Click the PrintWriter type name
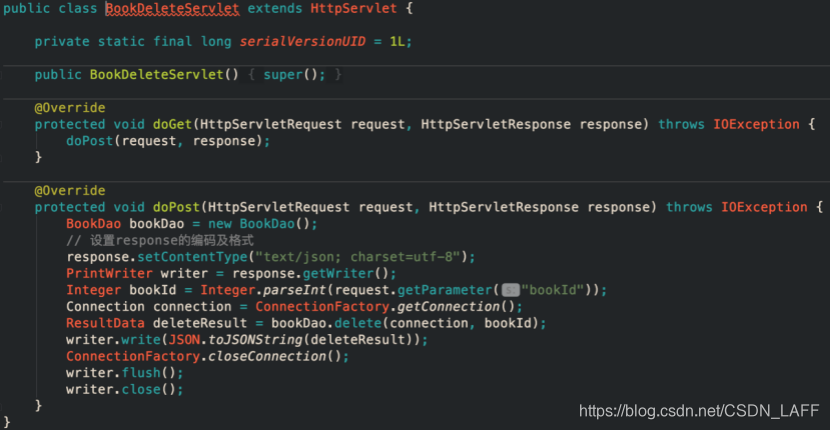This screenshot has width=830, height=430. click(x=109, y=274)
